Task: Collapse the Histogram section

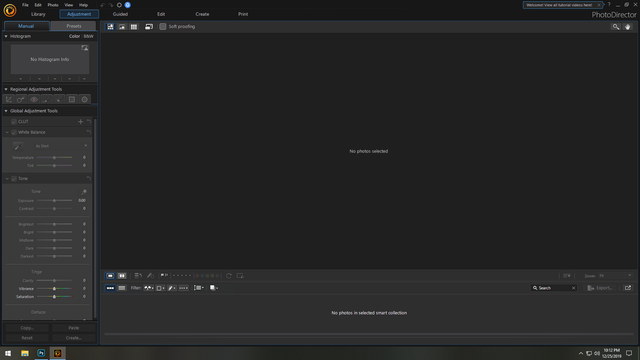Action: 6,36
